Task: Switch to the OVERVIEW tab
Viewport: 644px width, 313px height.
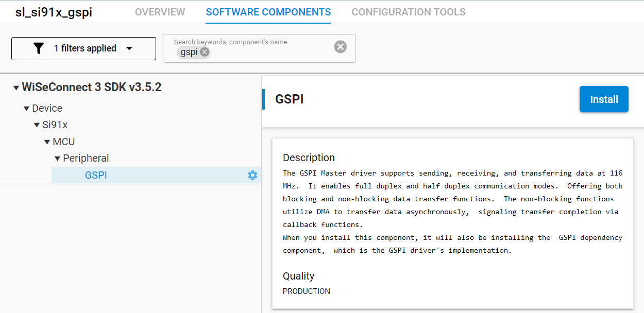Action: [x=160, y=12]
